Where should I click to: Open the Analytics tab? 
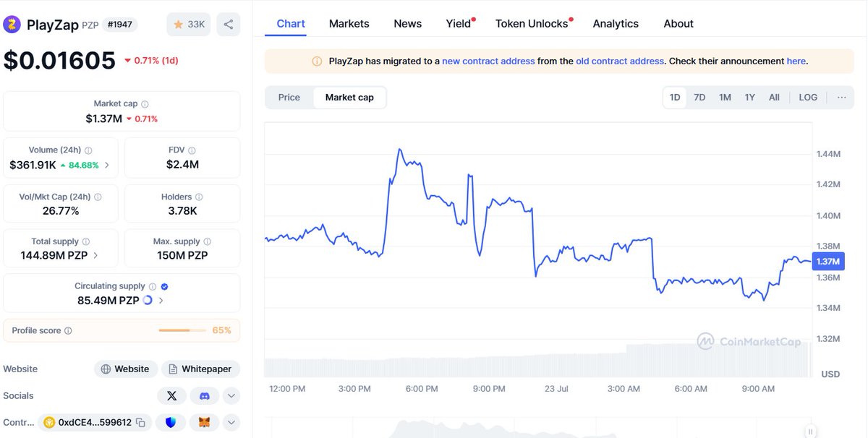[616, 24]
